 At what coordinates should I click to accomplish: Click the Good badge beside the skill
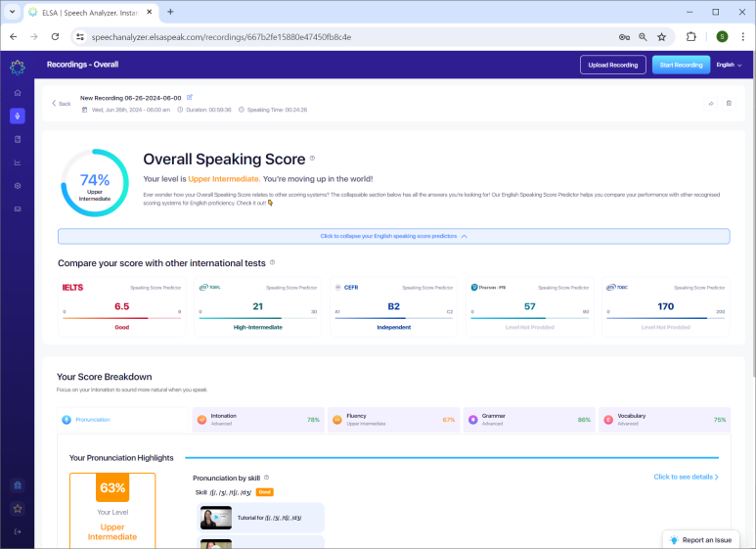(x=264, y=492)
